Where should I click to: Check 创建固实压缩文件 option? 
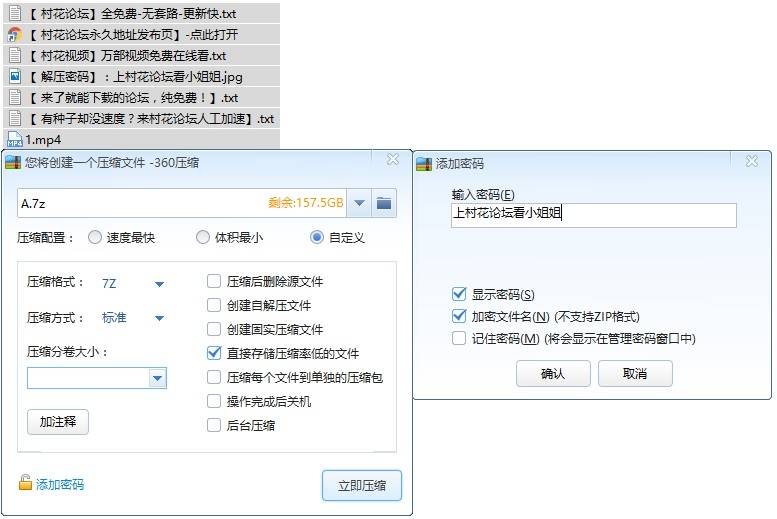click(x=214, y=329)
